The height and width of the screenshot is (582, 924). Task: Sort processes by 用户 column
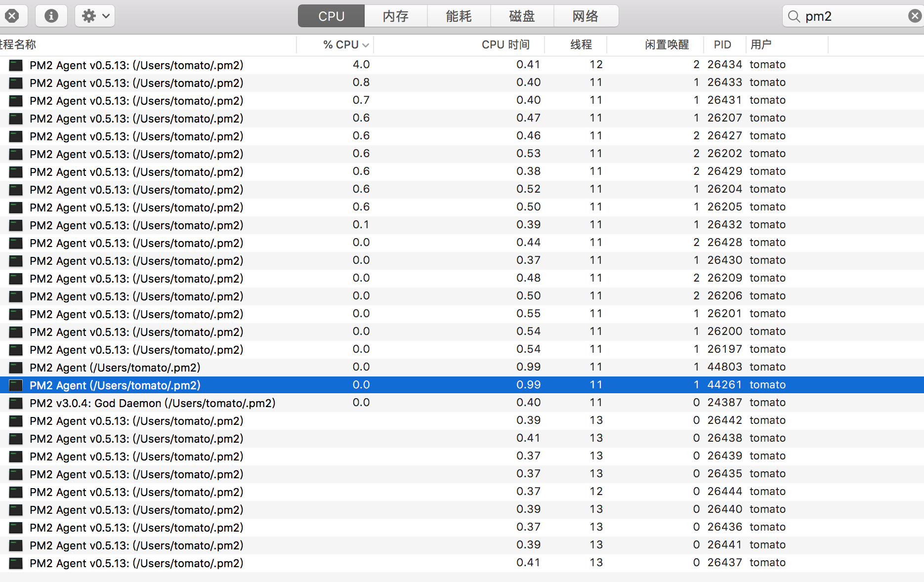(761, 44)
